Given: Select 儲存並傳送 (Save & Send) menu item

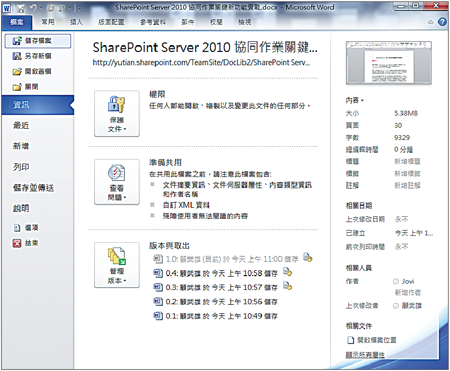Looking at the screenshot, I should pyautogui.click(x=33, y=188).
